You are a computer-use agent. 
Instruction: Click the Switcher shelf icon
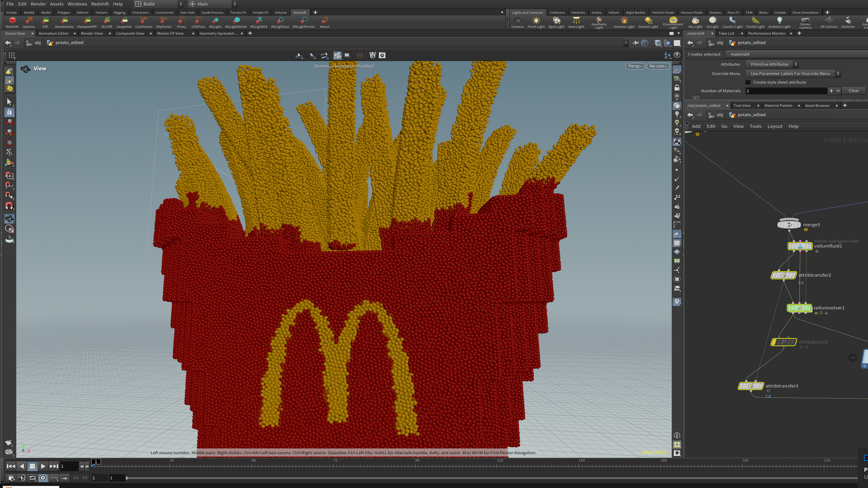848,23
